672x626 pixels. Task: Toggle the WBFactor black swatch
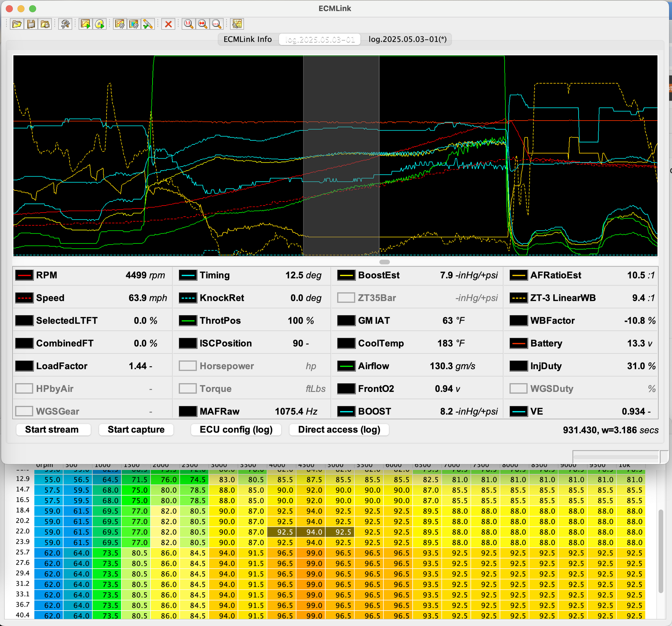point(518,321)
